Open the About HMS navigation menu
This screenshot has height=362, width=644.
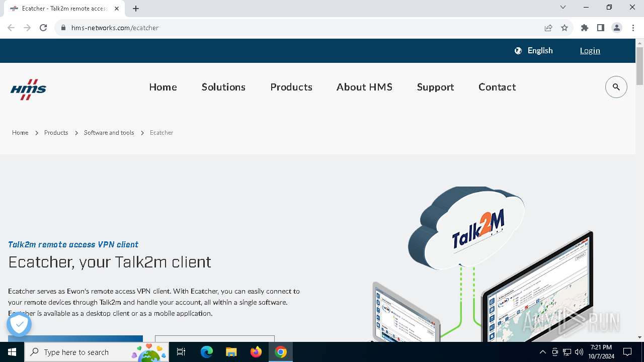click(364, 87)
